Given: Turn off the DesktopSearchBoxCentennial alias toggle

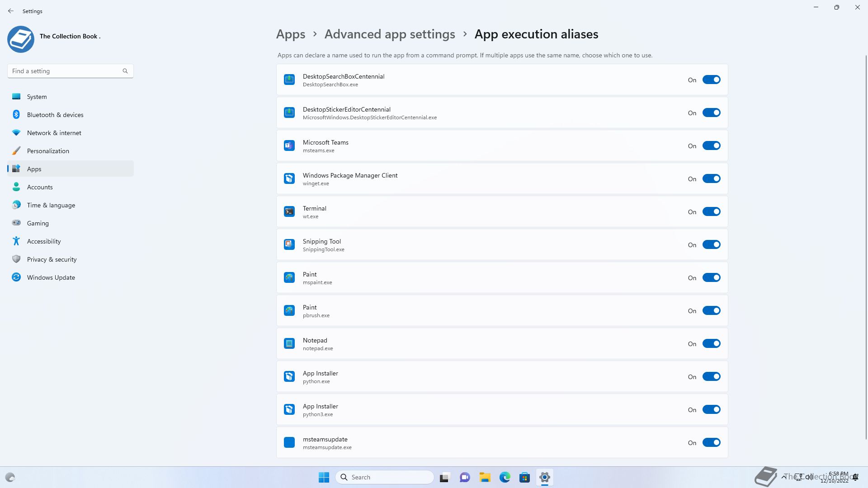Looking at the screenshot, I should pyautogui.click(x=712, y=80).
